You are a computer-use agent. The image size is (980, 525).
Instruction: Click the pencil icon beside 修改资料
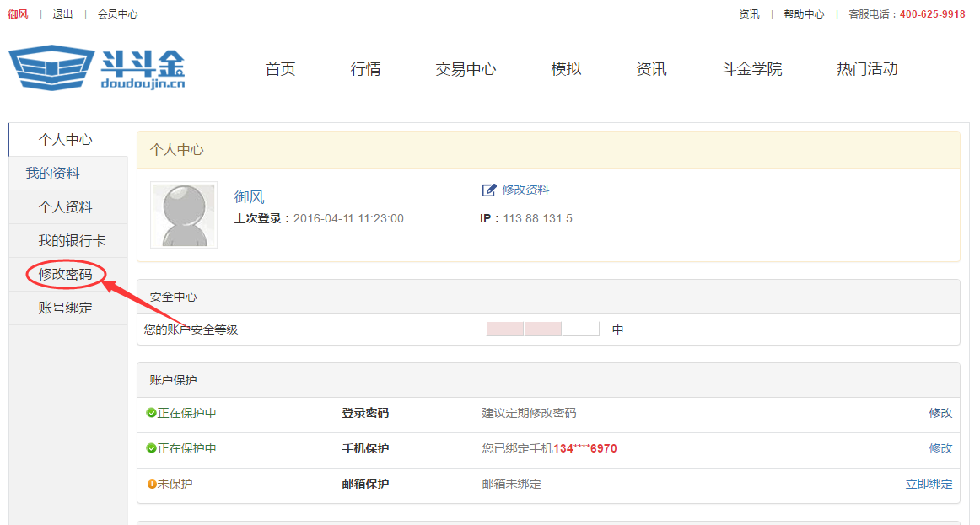tap(489, 190)
